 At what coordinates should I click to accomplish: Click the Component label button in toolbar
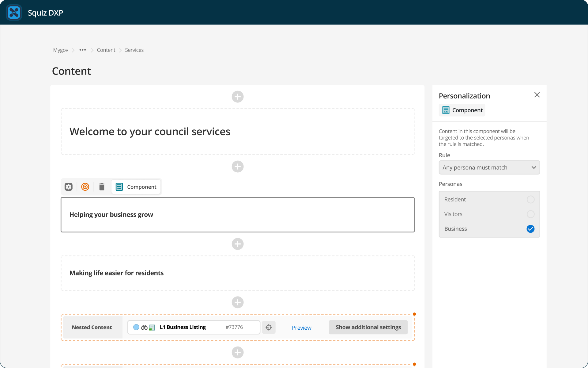tap(136, 187)
